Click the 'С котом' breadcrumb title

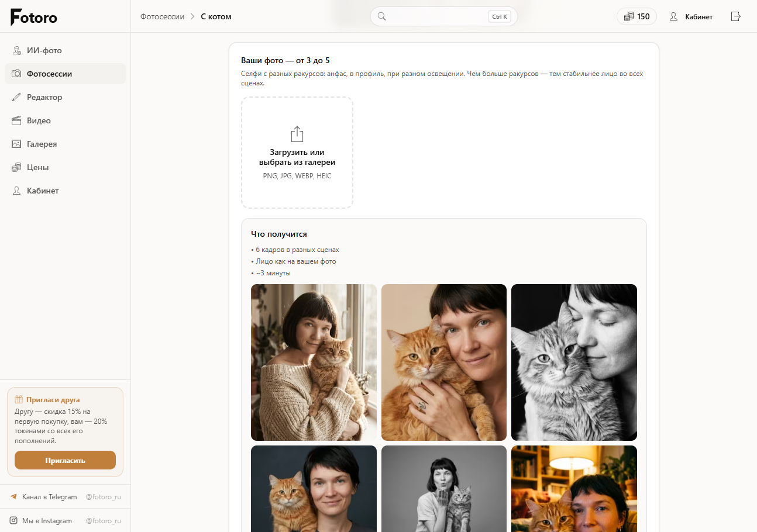pos(216,16)
